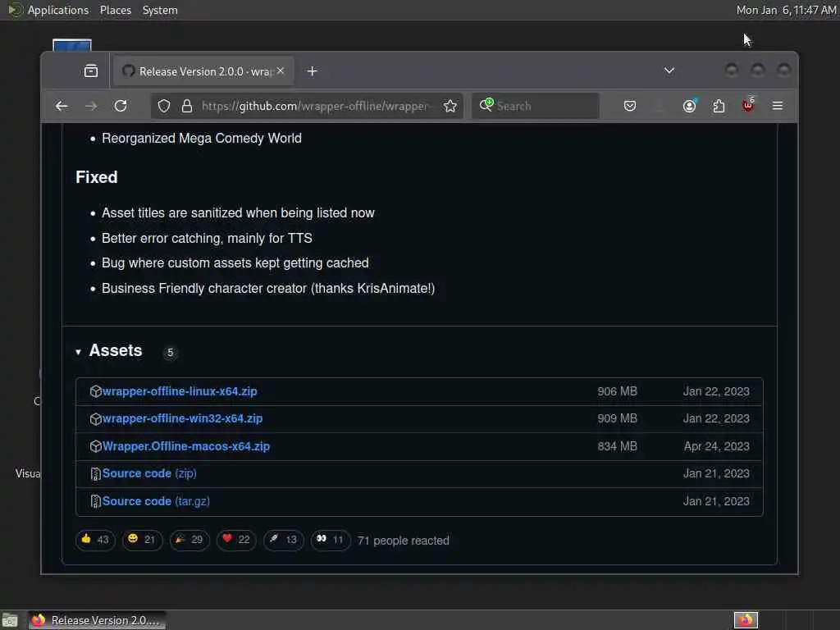Image resolution: width=840 pixels, height=630 pixels.
Task: Click the Release Version taskbar window button
Action: pos(97,620)
